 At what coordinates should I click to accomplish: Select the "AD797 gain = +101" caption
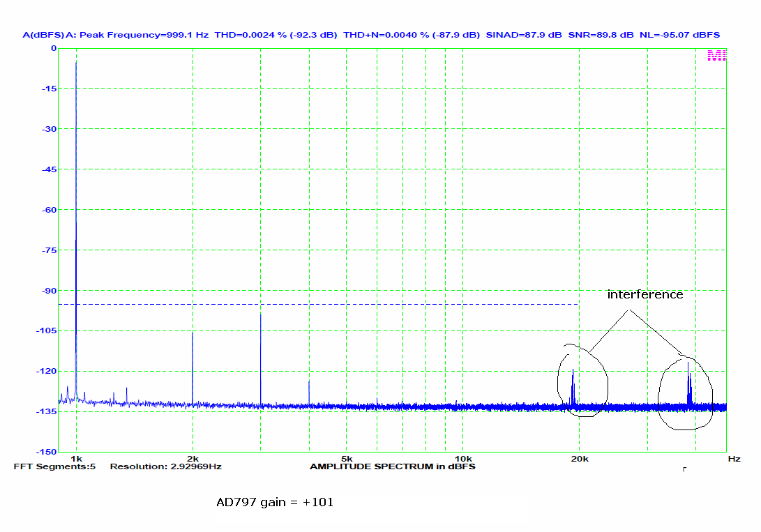275,502
